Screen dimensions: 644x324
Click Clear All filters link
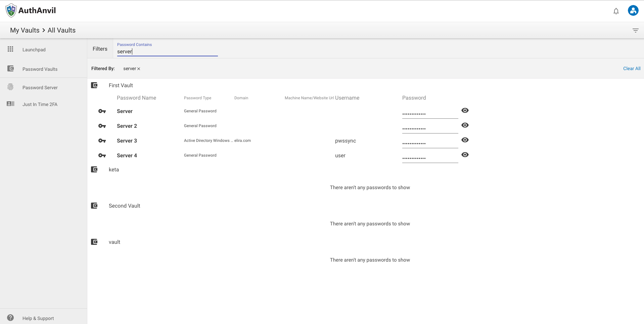pyautogui.click(x=632, y=68)
